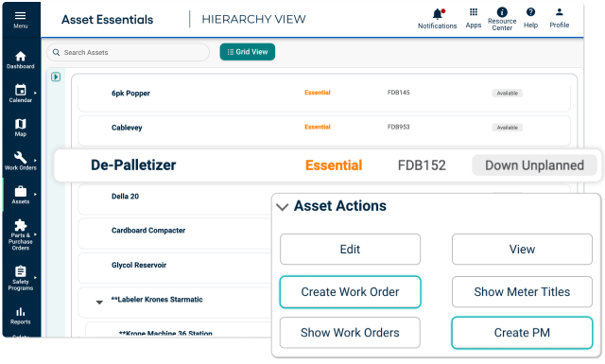Collapse the Asset Actions section chevron
Viewport: 605px width, 364px height.
283,207
